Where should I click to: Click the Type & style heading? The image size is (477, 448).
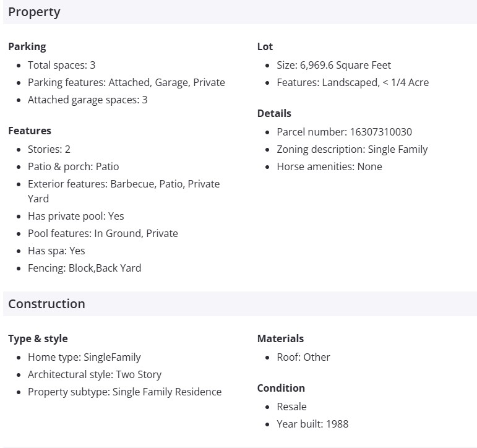38,338
